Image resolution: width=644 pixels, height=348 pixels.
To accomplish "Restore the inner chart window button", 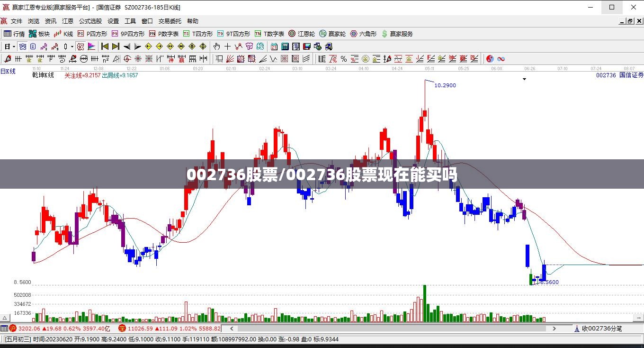I will (630, 21).
